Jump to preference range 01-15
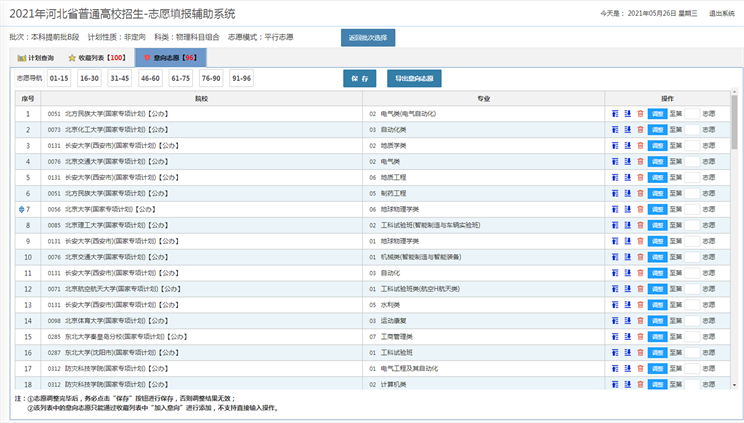The height and width of the screenshot is (423, 744). [59, 78]
